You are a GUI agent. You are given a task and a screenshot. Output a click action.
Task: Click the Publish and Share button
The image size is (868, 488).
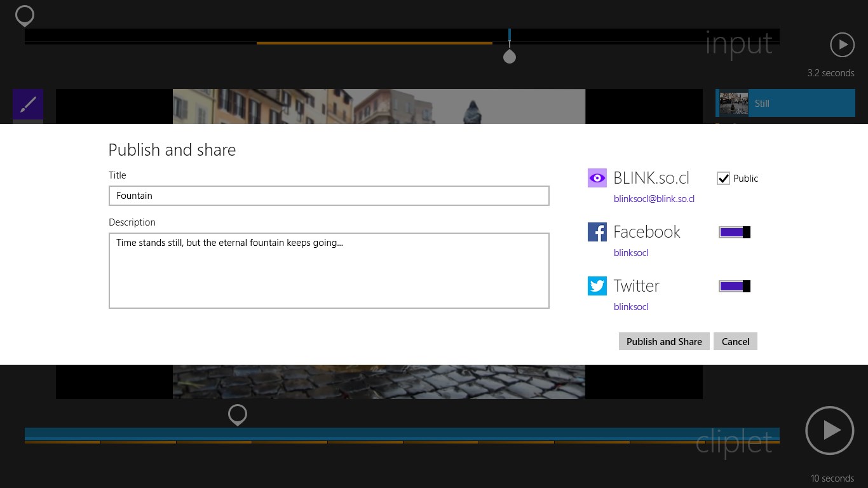pos(664,341)
